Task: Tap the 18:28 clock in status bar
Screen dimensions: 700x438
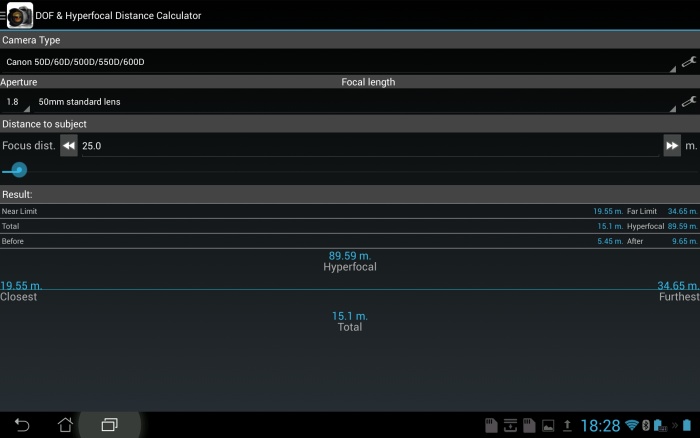Action: [x=599, y=426]
